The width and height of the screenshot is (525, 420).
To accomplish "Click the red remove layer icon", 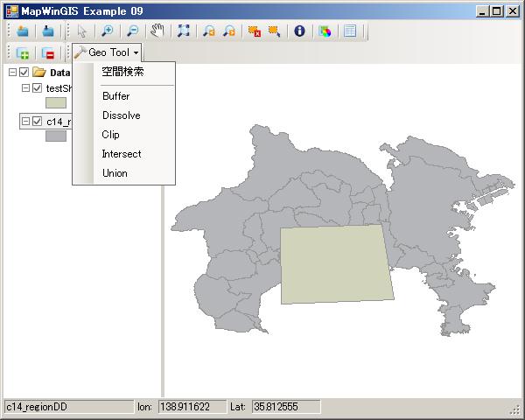I will click(x=48, y=53).
